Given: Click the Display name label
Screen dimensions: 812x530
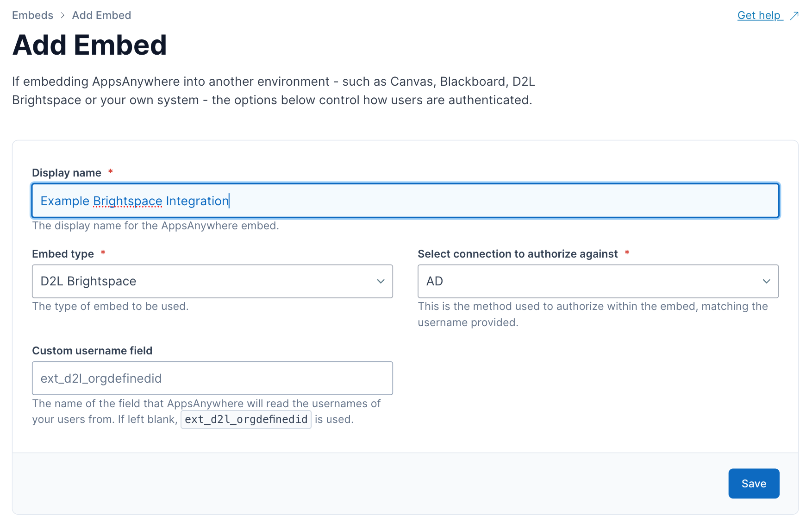Looking at the screenshot, I should tap(67, 173).
